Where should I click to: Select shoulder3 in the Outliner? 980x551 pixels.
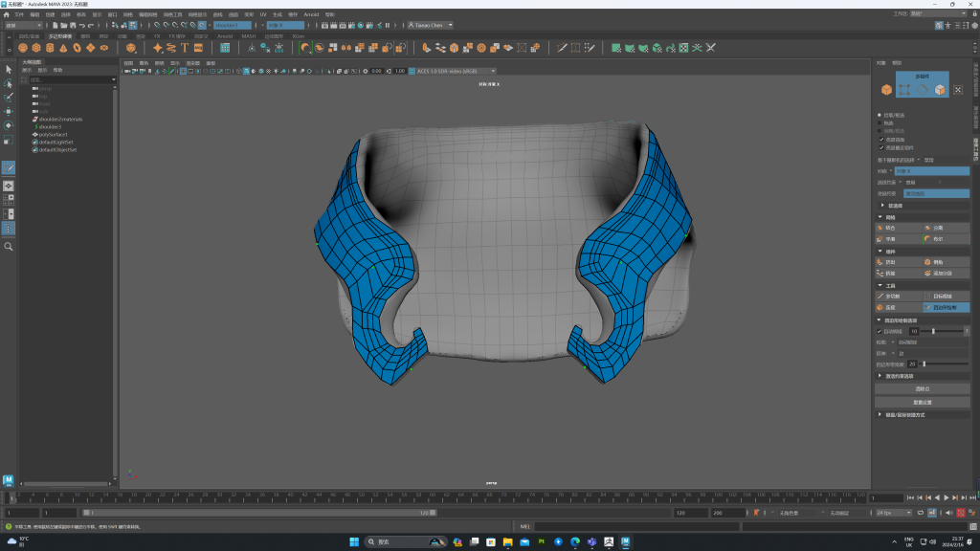point(50,127)
